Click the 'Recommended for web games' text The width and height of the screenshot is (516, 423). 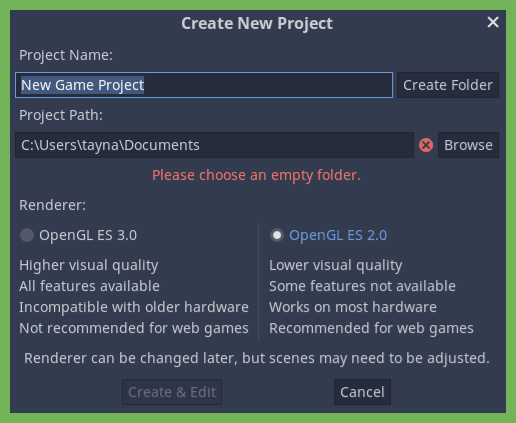click(371, 328)
